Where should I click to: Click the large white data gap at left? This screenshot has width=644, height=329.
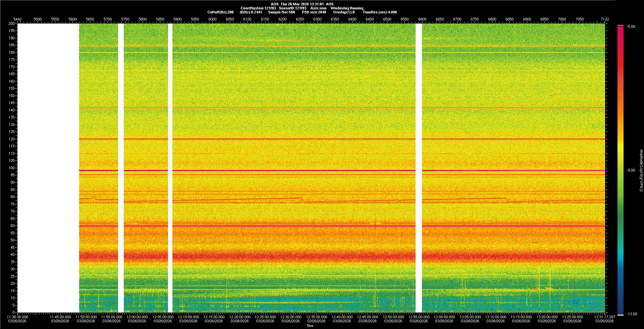(48, 168)
